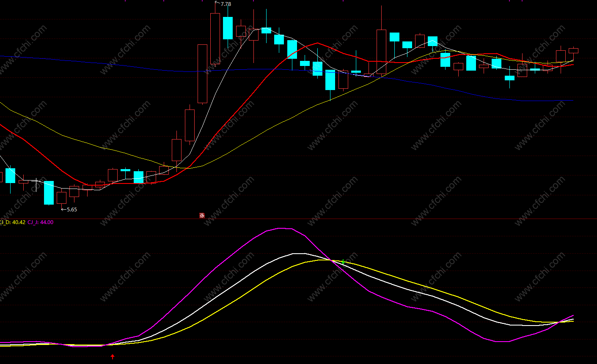
Task: Click the red 涨 info marker icon
Action: [202, 216]
